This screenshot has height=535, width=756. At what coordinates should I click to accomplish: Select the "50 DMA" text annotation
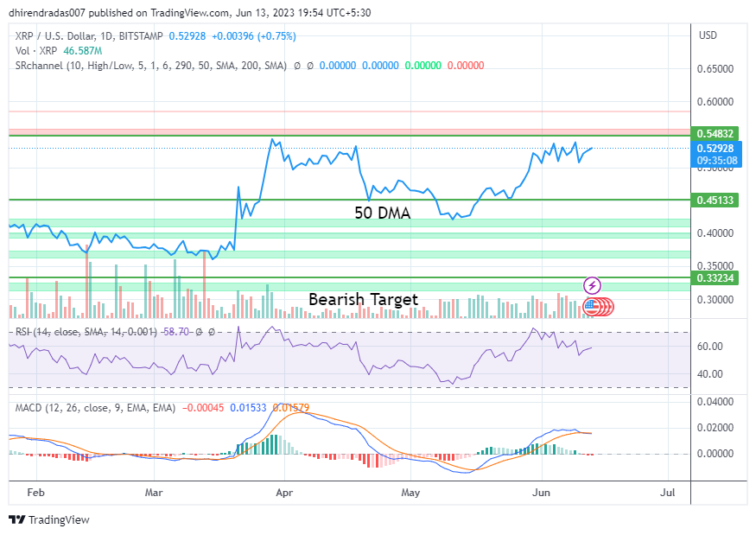(382, 213)
